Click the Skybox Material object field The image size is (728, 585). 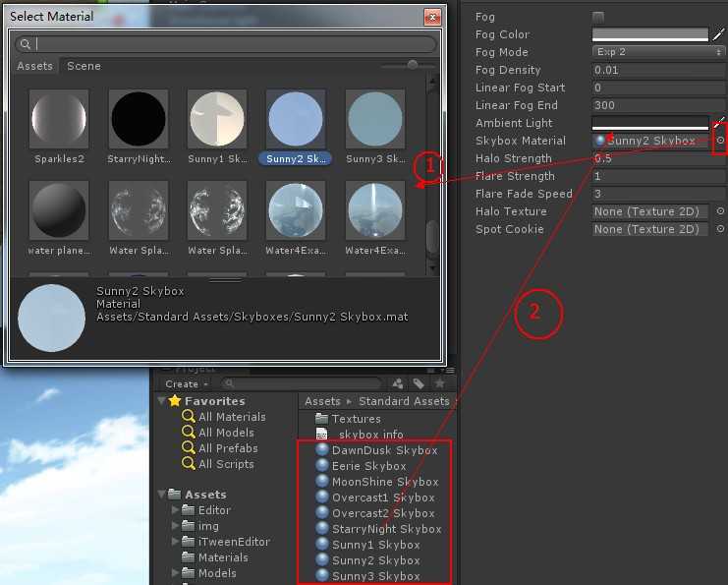click(650, 141)
